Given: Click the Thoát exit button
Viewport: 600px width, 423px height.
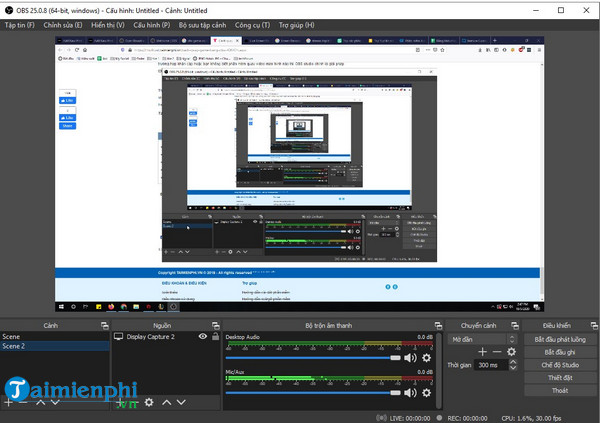Looking at the screenshot, I should click(x=560, y=390).
